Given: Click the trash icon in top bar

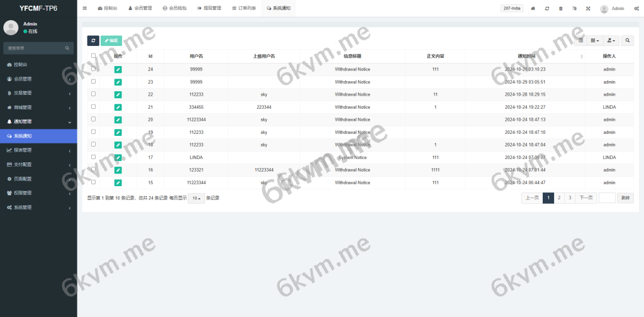Looking at the screenshot, I should click(x=560, y=9).
